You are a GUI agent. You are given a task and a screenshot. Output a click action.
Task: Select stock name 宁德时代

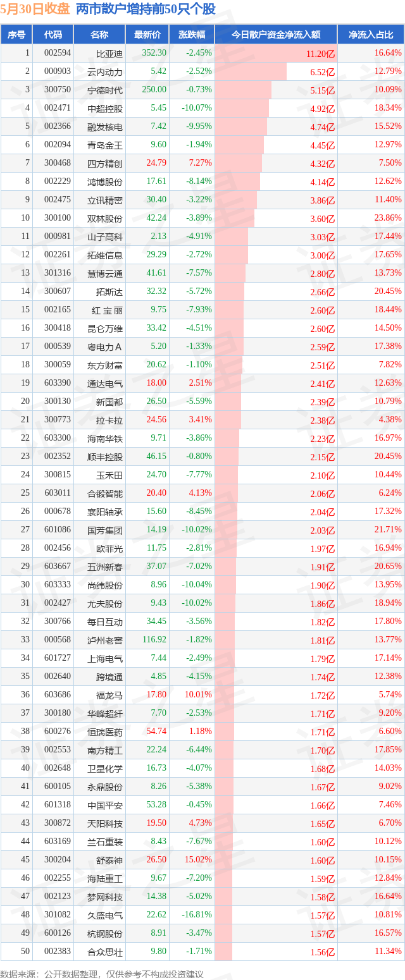[x=105, y=90]
